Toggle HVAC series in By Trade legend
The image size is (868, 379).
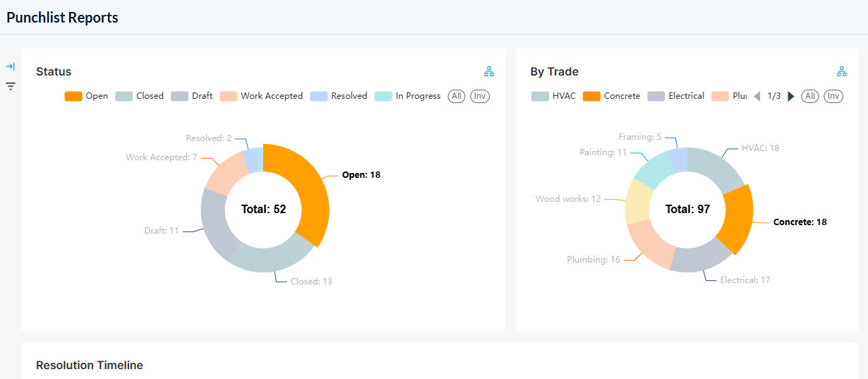[x=553, y=96]
